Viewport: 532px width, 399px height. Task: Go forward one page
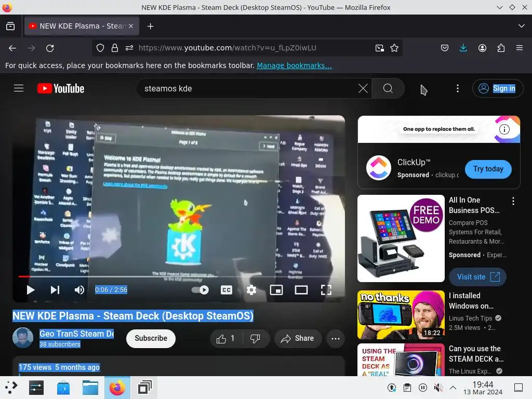tap(31, 48)
